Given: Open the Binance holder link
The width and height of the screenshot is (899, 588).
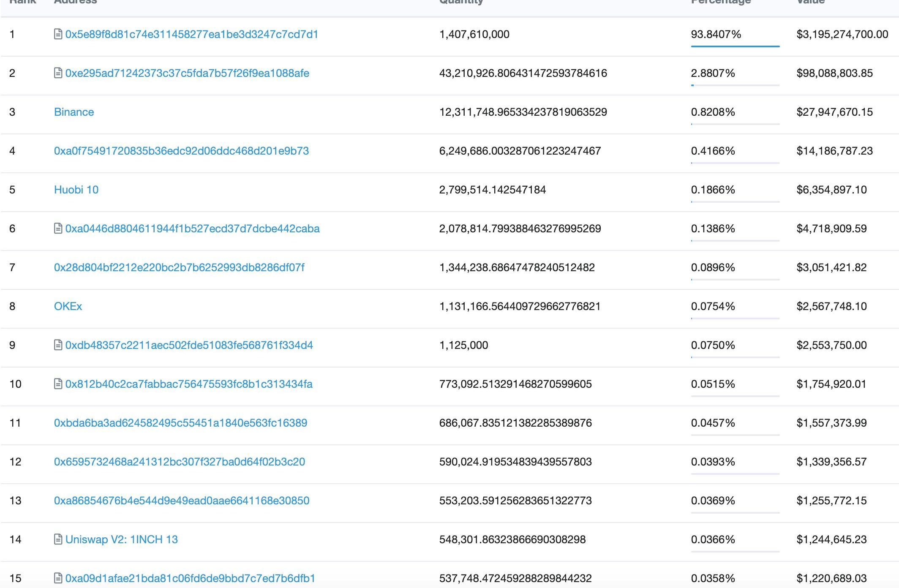Looking at the screenshot, I should click(x=74, y=112).
